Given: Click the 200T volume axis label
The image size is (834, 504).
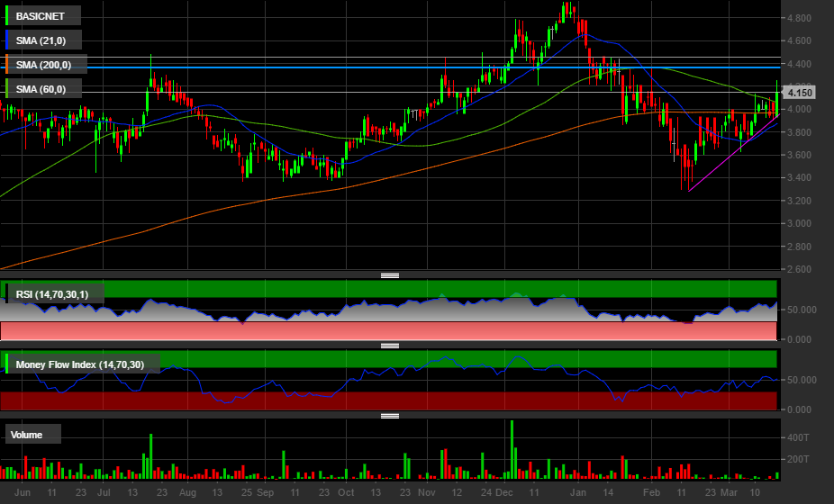Looking at the screenshot, I should (x=798, y=459).
